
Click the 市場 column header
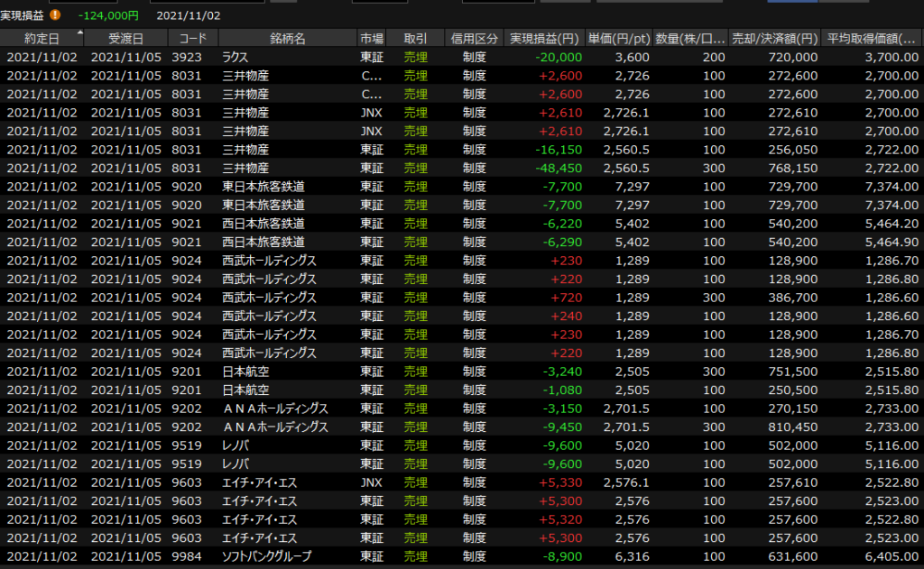tap(372, 39)
